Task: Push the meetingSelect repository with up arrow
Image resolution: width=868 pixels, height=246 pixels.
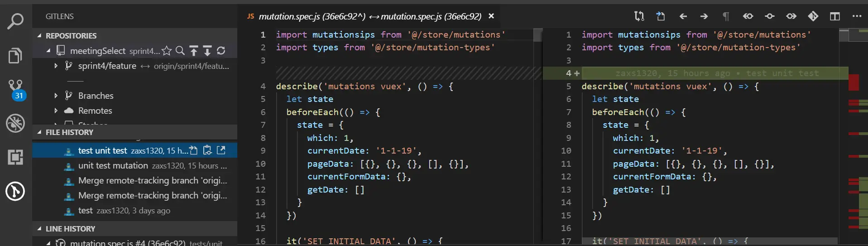Action: [194, 51]
